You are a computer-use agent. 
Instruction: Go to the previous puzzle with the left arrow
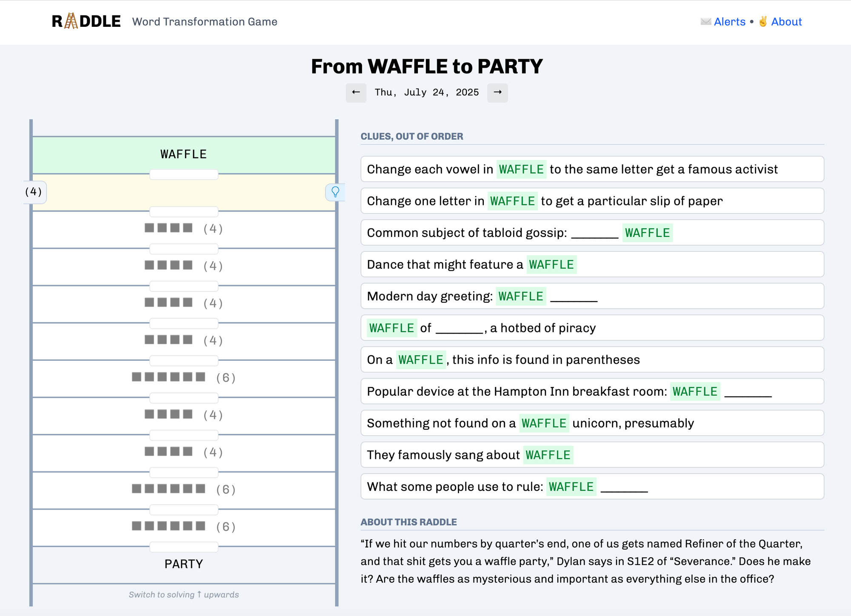coord(356,92)
